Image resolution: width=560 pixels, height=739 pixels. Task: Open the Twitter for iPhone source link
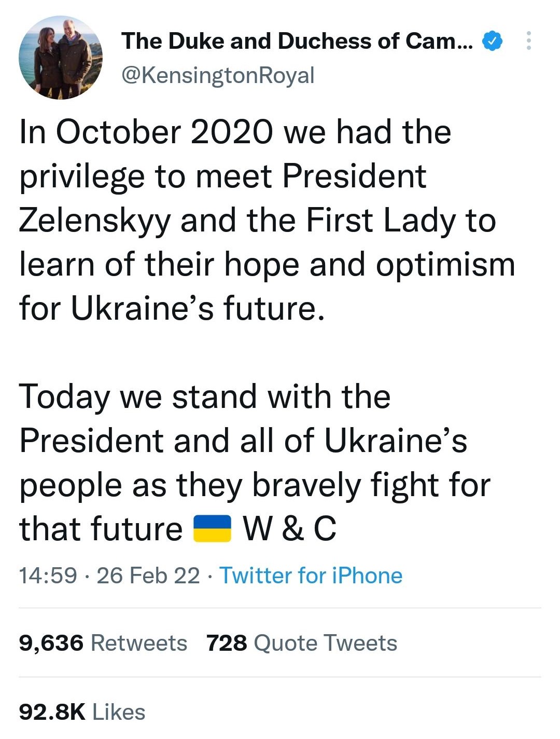[x=311, y=576]
